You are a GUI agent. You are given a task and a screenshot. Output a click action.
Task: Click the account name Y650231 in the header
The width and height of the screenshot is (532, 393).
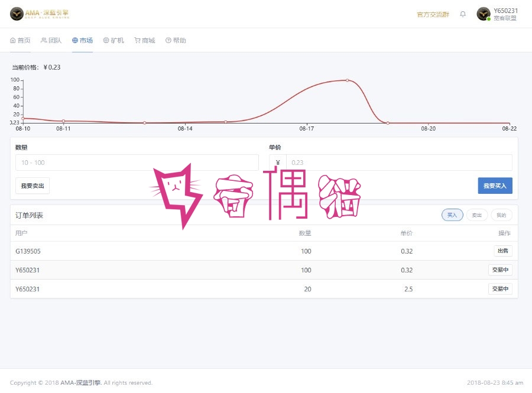tap(505, 11)
